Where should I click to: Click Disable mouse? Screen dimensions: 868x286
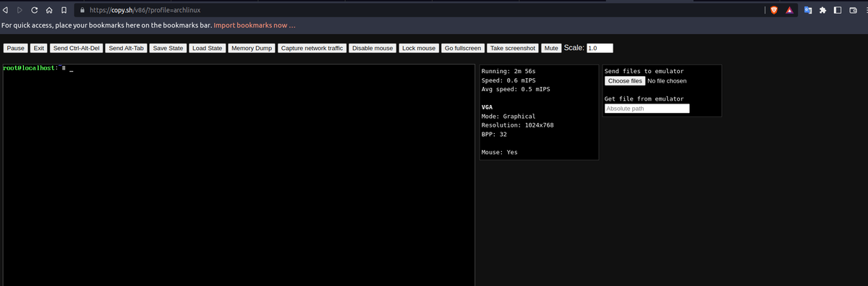tap(373, 49)
